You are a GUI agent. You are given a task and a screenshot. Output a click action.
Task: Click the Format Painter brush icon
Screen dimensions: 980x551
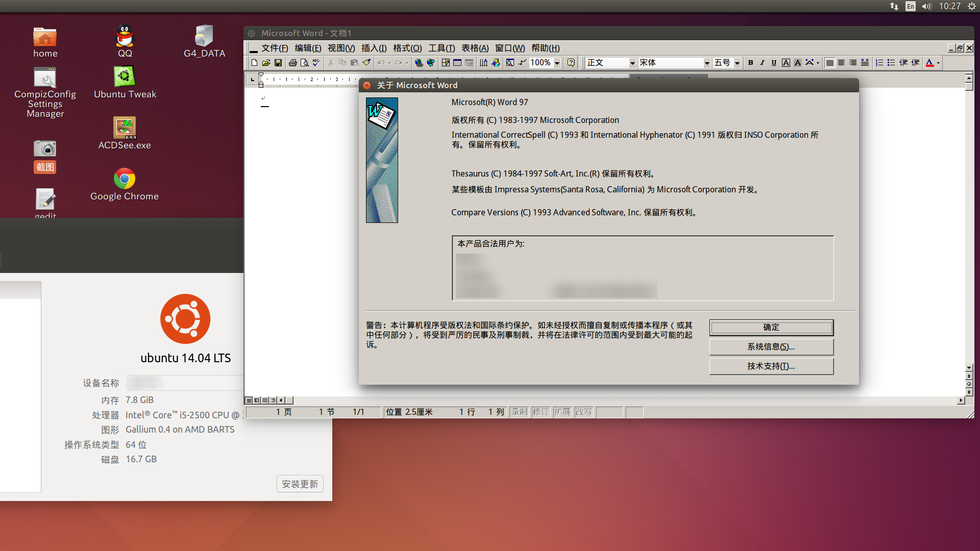(x=366, y=63)
